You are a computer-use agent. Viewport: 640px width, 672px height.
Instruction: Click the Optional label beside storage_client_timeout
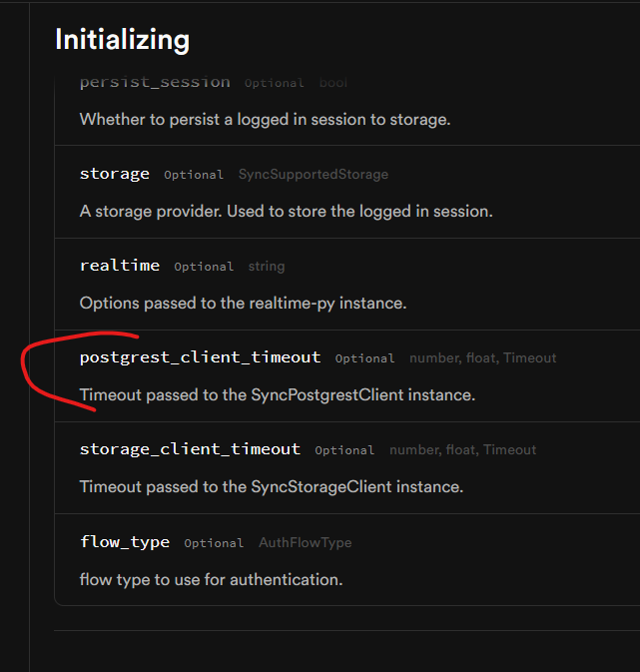coord(344,450)
